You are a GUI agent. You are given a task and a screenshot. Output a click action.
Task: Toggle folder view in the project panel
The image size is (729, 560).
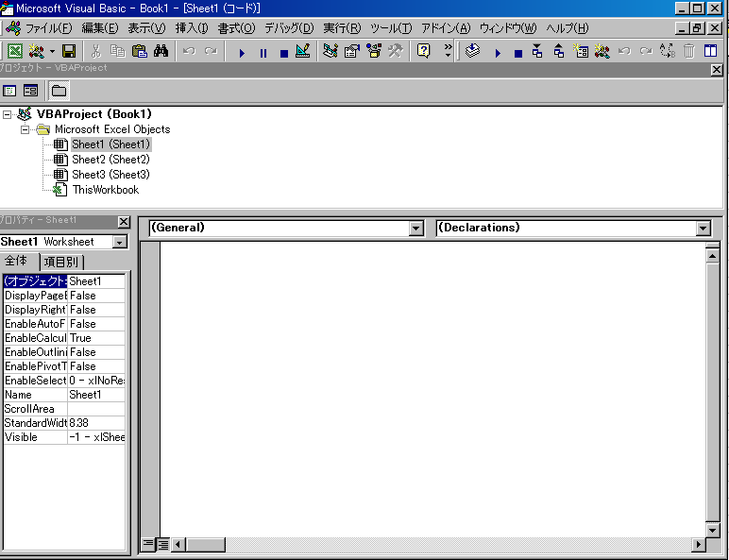pyautogui.click(x=59, y=91)
